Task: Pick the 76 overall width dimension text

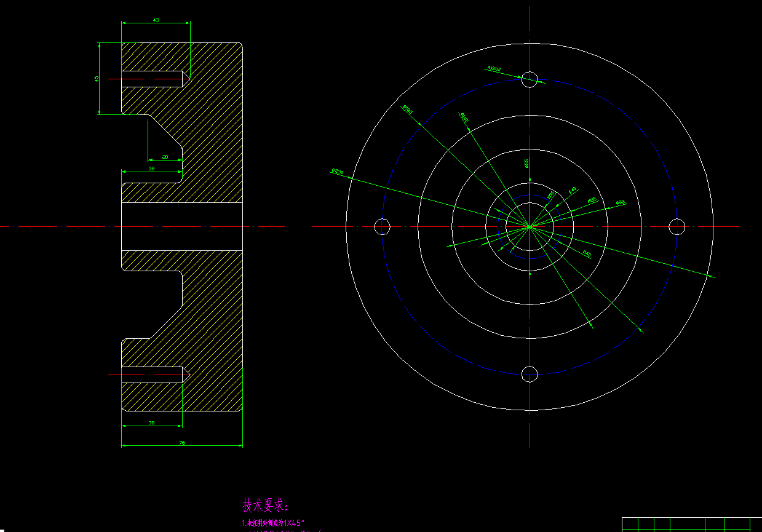Action: tap(182, 442)
